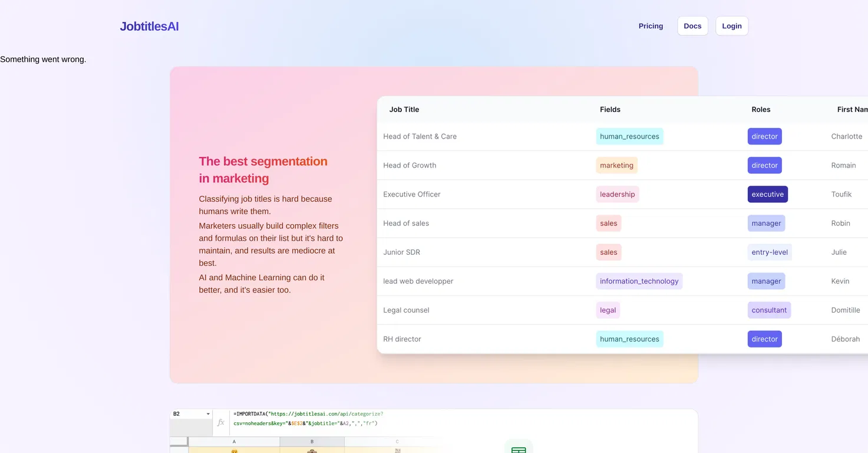Viewport: 868px width, 453px height.
Task: Click the name Julie
Action: pos(839,252)
